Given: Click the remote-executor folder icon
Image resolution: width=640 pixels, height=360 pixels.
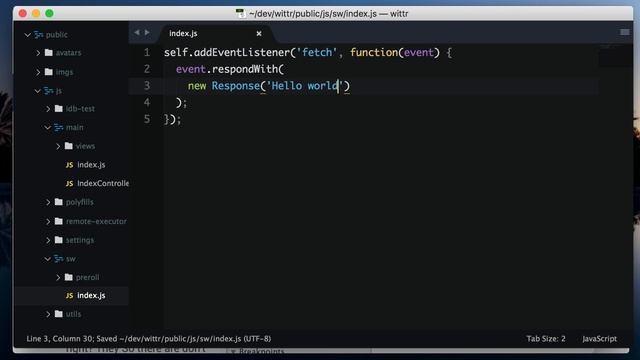Looking at the screenshot, I should point(59,221).
